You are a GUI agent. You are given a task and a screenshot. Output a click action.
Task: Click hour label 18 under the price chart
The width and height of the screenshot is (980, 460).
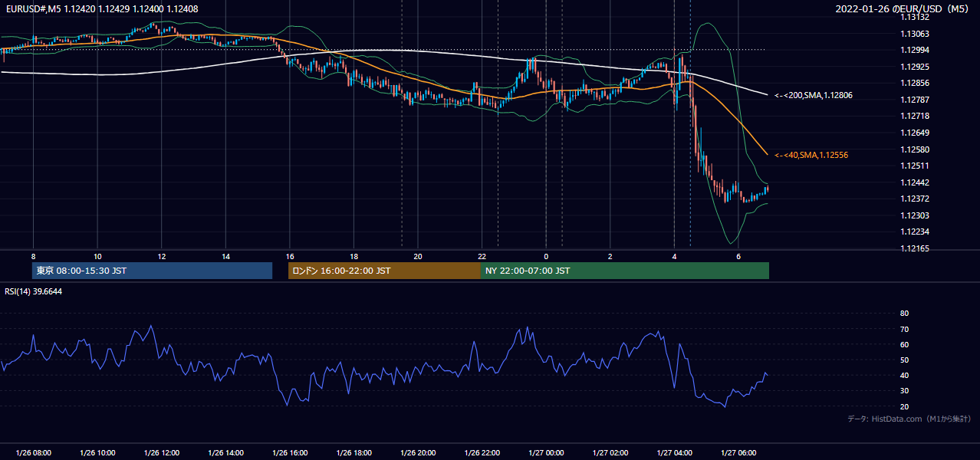point(354,256)
